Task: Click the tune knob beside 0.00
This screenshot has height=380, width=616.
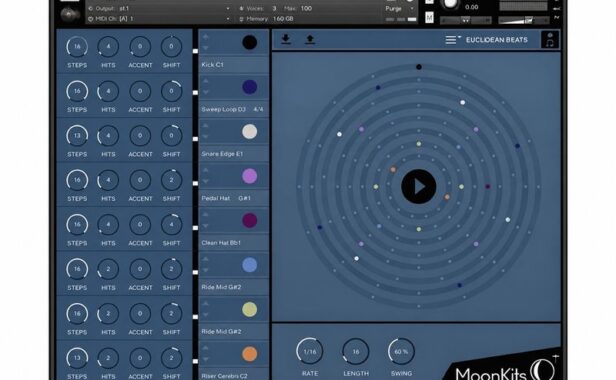Action: [450, 4]
